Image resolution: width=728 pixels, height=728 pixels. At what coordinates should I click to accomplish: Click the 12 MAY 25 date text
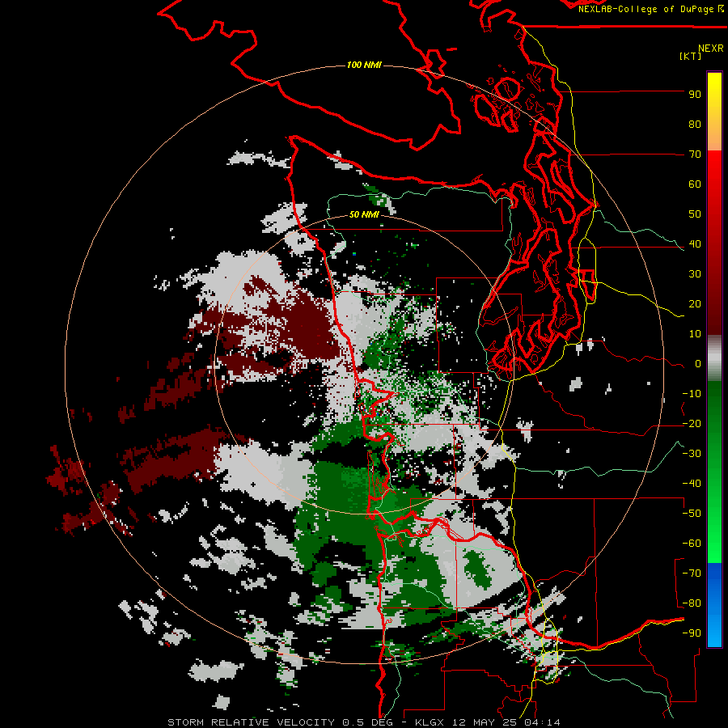[485, 722]
